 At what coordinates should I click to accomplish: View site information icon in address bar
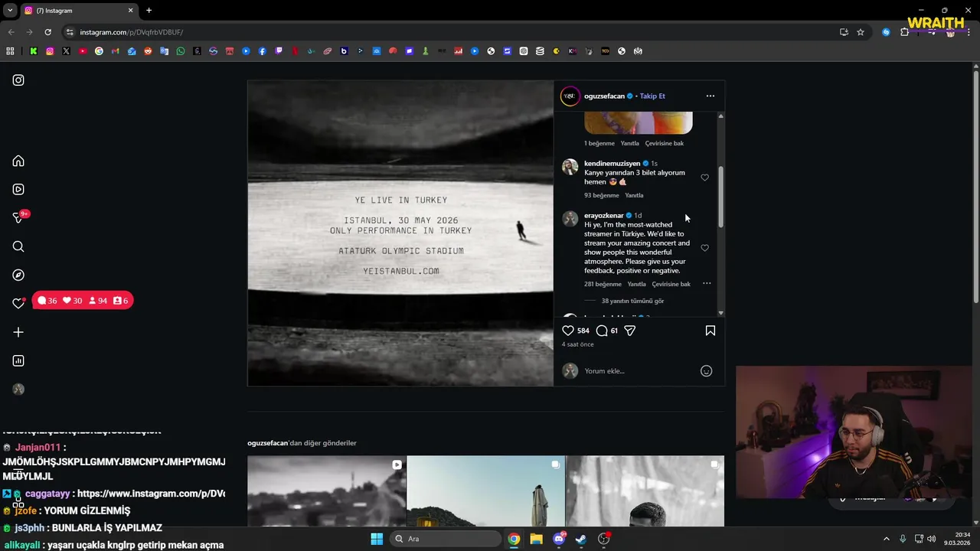point(70,32)
